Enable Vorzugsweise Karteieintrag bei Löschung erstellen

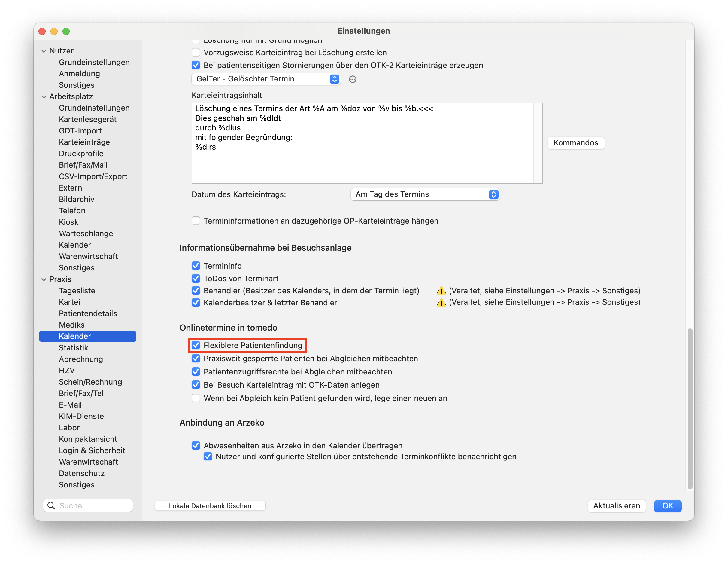[x=196, y=52]
